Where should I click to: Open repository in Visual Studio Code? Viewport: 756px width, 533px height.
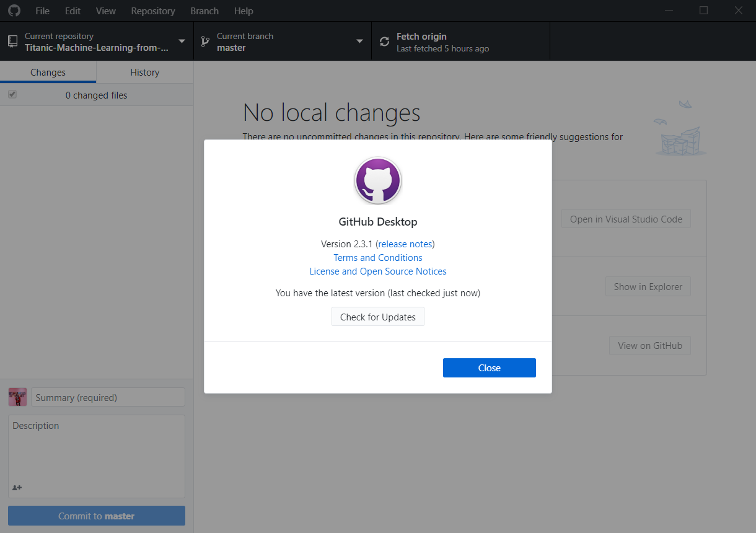[625, 218]
